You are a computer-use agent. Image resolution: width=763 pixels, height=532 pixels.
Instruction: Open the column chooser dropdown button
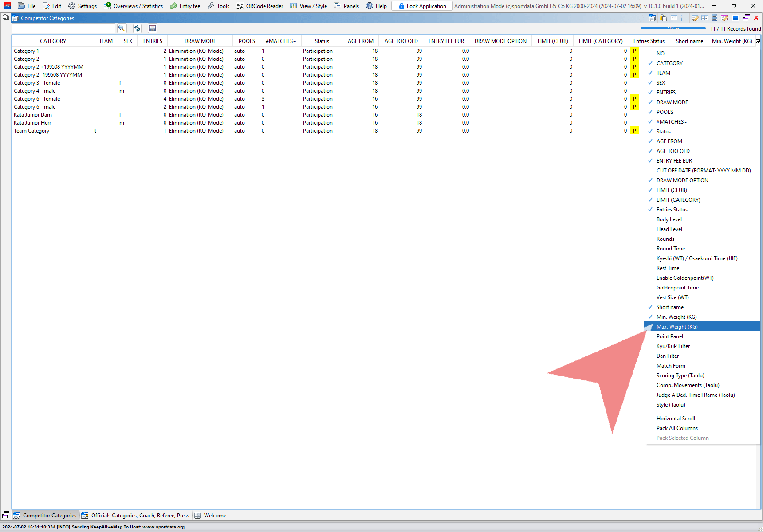(x=758, y=41)
